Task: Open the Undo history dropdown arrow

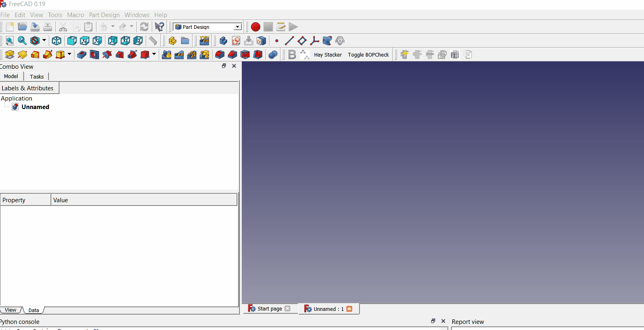Action: point(113,26)
